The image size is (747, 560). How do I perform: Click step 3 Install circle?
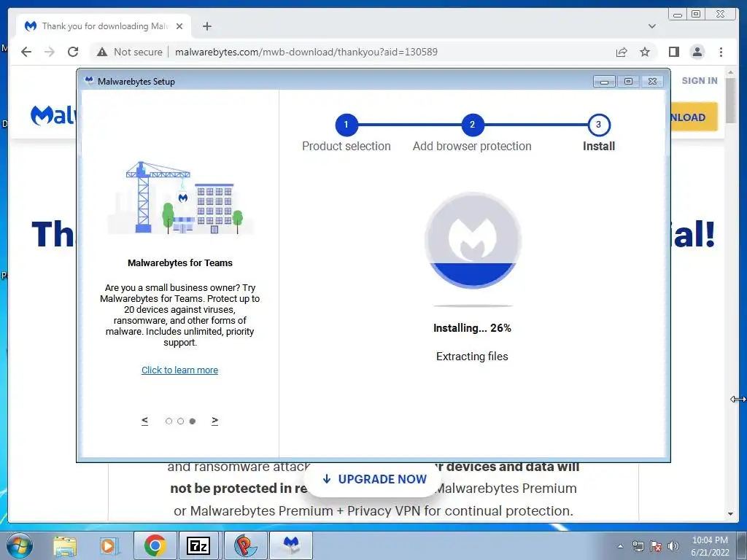(598, 125)
